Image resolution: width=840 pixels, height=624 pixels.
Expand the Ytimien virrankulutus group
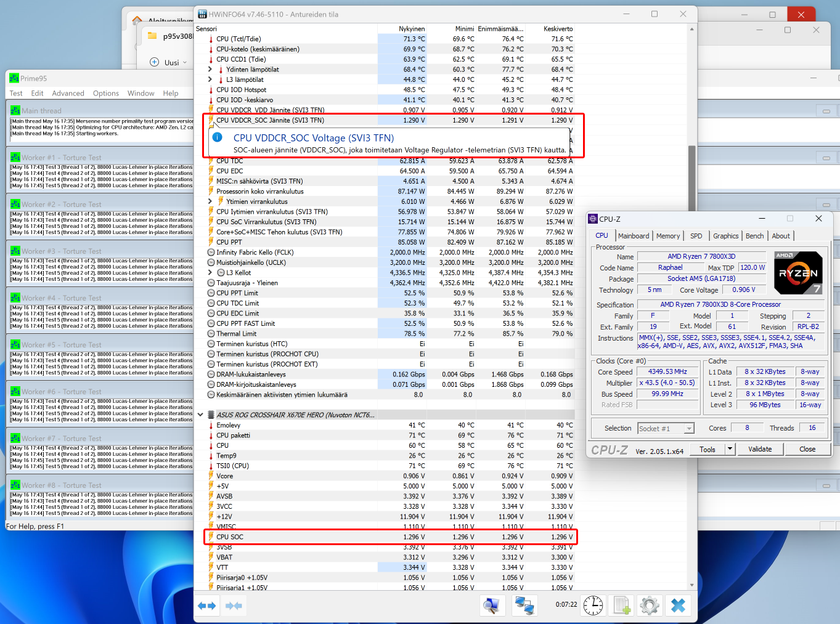(x=210, y=201)
